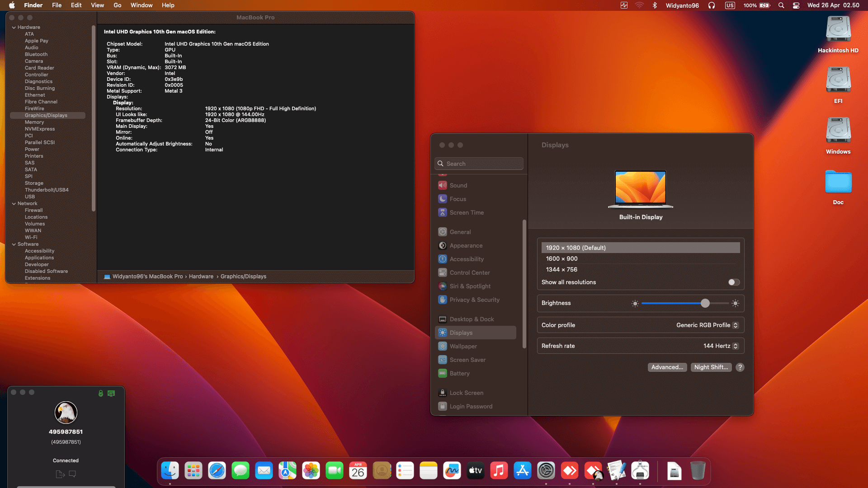Viewport: 868px width, 488px height.
Task: Open Mail app in the Dock
Action: 264,471
